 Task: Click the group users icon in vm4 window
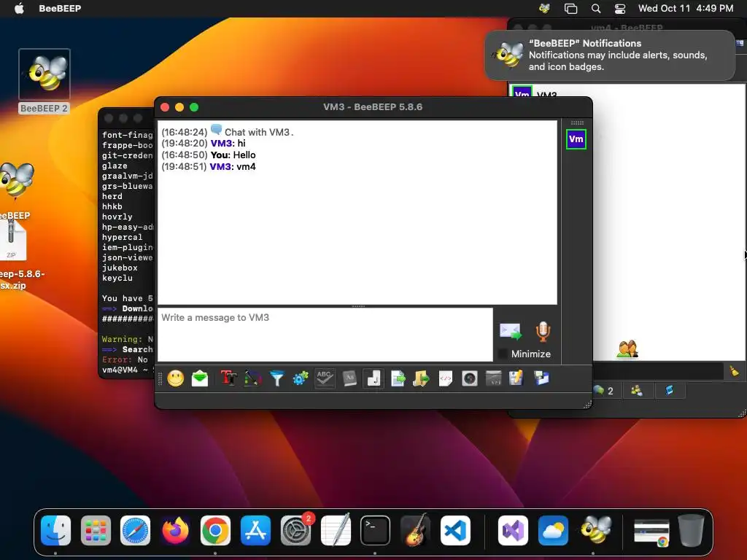627,349
